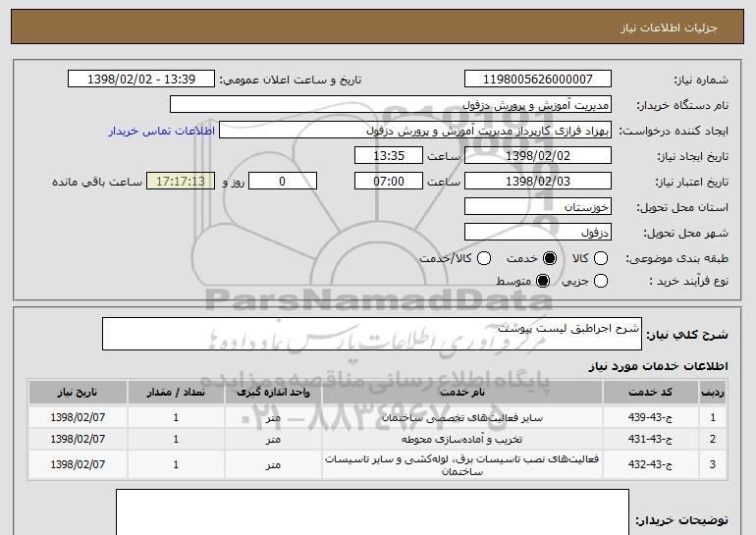Click the quantity cell in row 2

176,439
